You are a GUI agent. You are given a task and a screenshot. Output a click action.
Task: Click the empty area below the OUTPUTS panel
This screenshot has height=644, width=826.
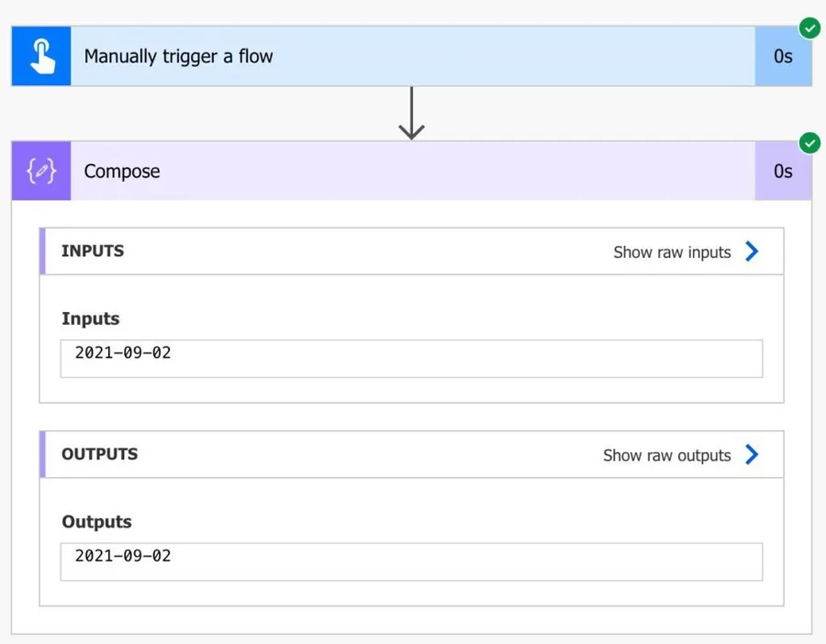pyautogui.click(x=411, y=619)
